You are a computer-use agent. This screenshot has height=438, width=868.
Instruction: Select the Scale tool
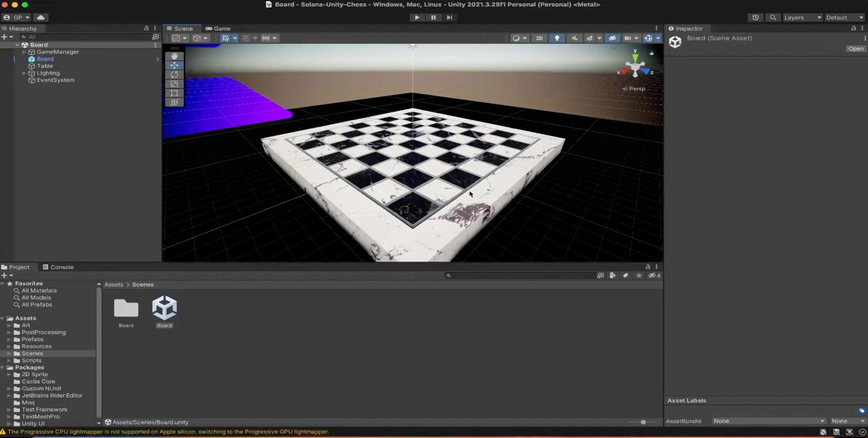click(x=174, y=84)
